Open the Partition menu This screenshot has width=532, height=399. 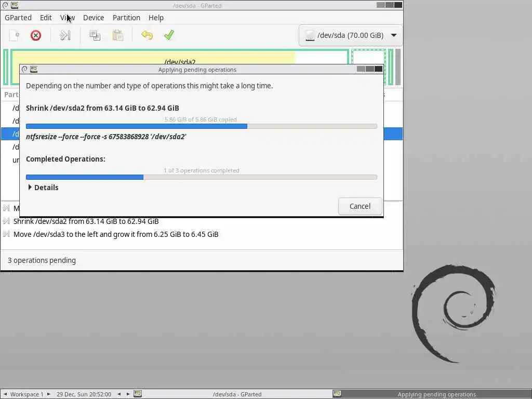coord(126,18)
